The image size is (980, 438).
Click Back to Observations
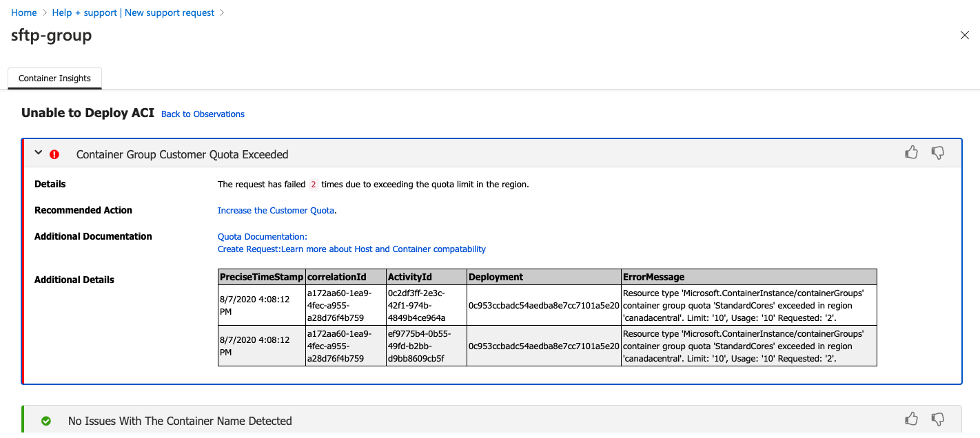pos(203,114)
